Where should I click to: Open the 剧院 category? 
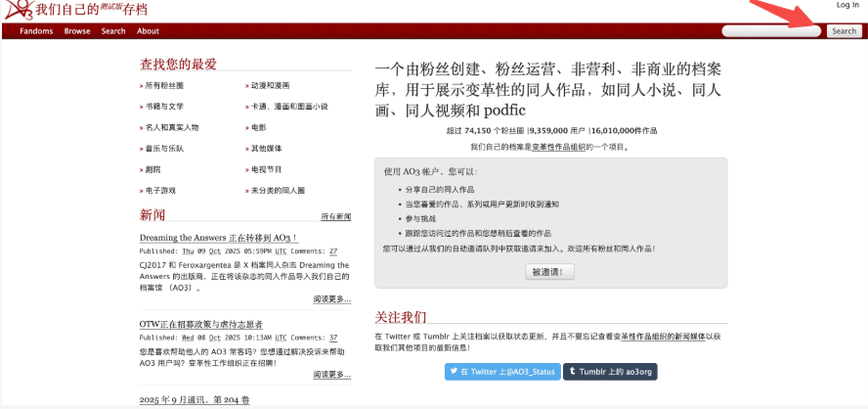tap(152, 169)
